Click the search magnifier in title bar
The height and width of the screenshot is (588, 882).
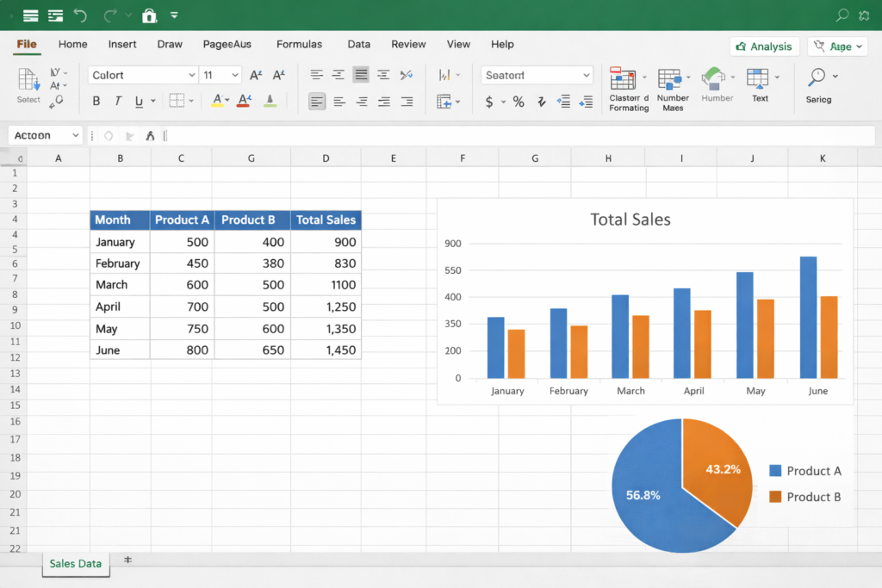pyautogui.click(x=842, y=15)
